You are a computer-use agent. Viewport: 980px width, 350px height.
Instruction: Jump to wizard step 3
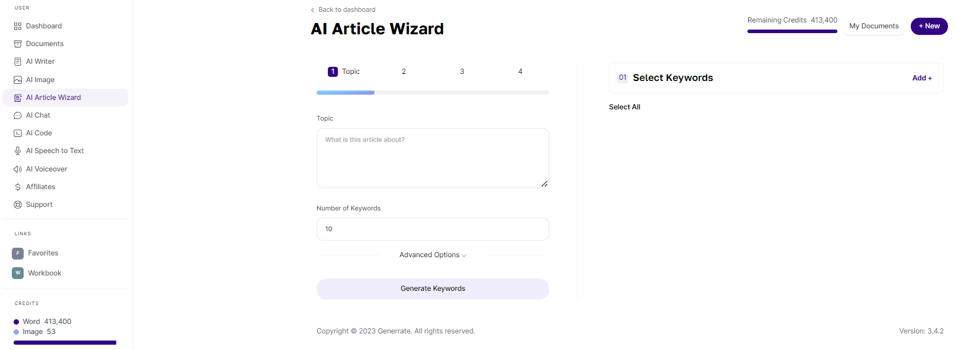click(x=462, y=72)
